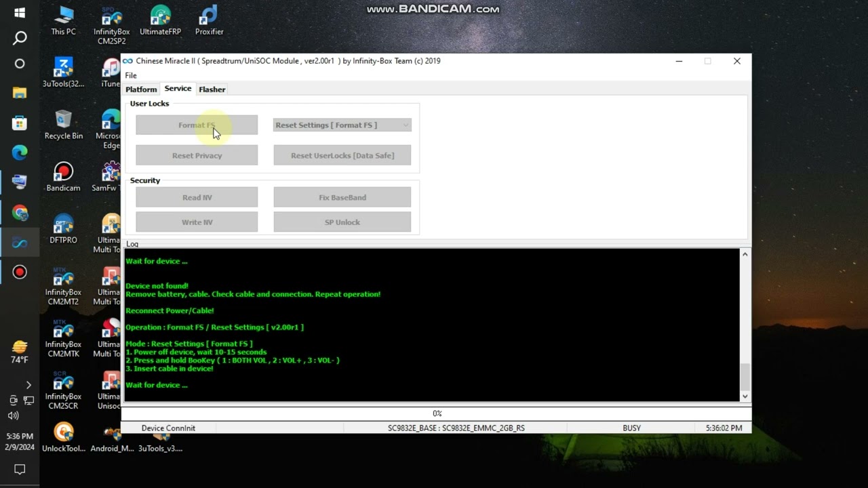This screenshot has height=488, width=868.
Task: Open the InfinityBox CM2SP2 desktop shortcut
Action: click(111, 20)
